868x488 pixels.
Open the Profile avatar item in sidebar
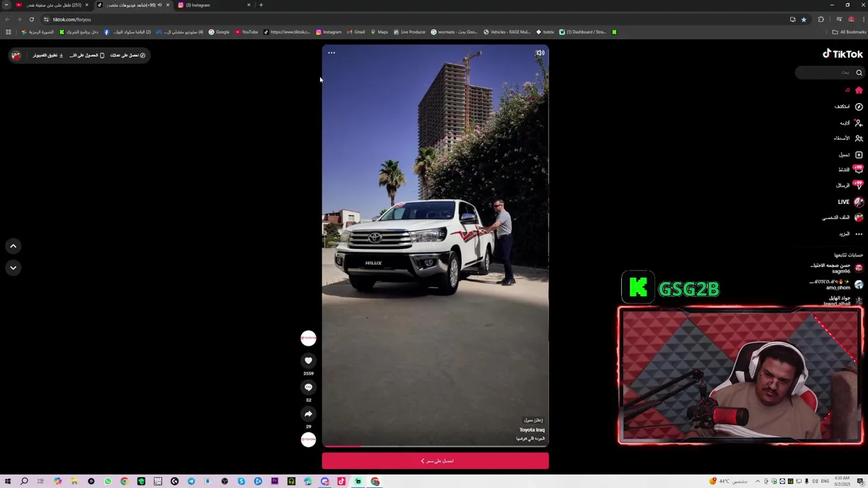859,218
